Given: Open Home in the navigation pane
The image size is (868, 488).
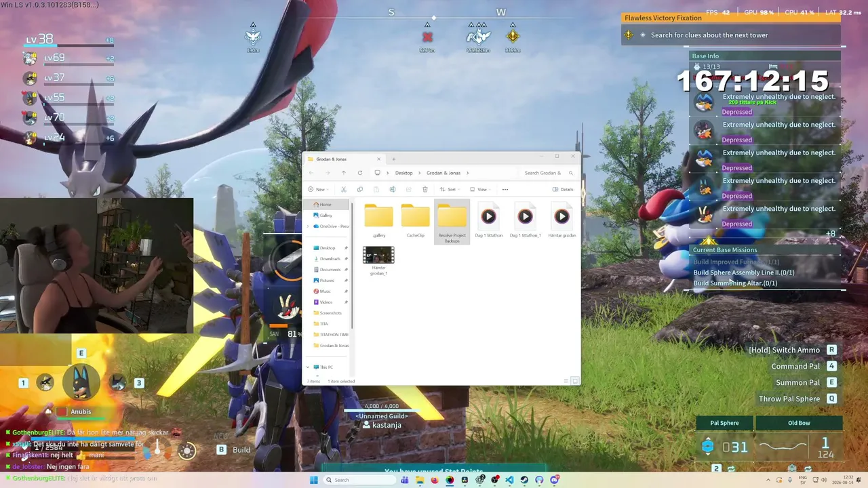Looking at the screenshot, I should [328, 205].
